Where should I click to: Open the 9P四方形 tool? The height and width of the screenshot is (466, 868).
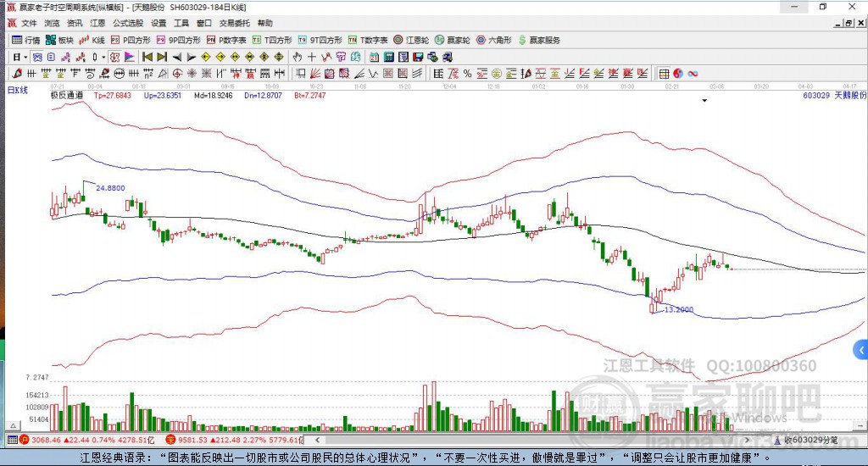click(x=179, y=40)
